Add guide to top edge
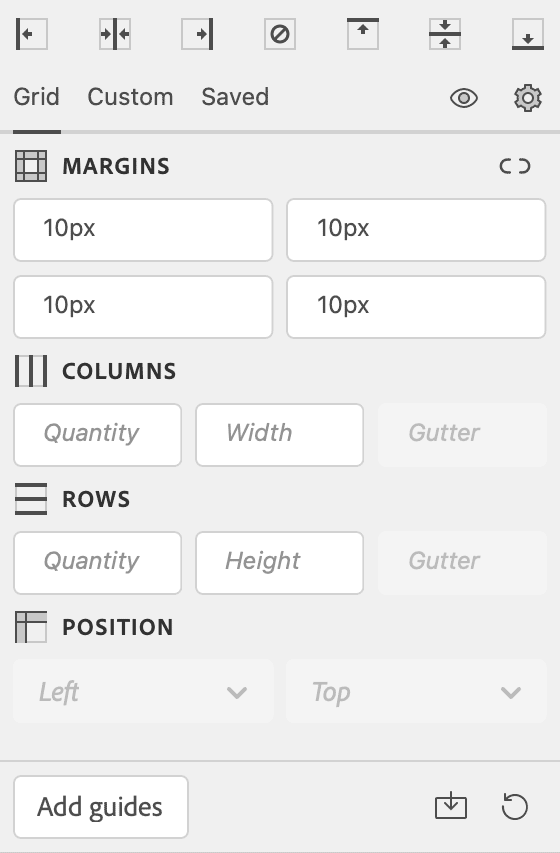 (x=363, y=34)
